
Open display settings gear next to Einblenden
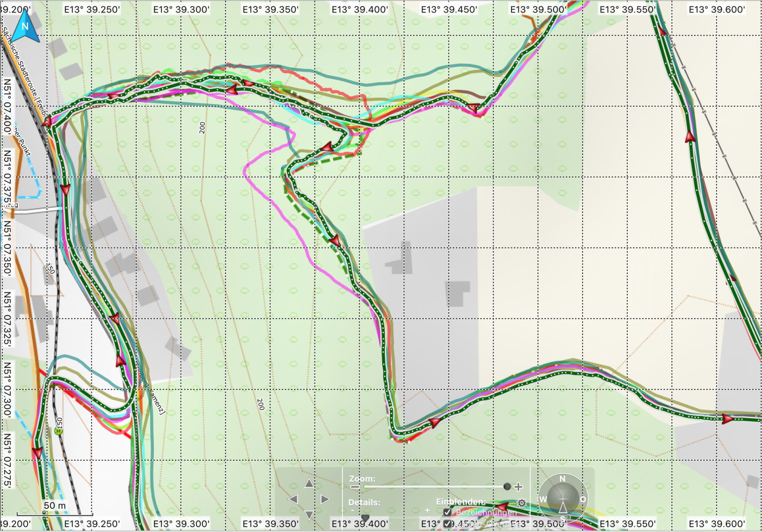pyautogui.click(x=521, y=503)
